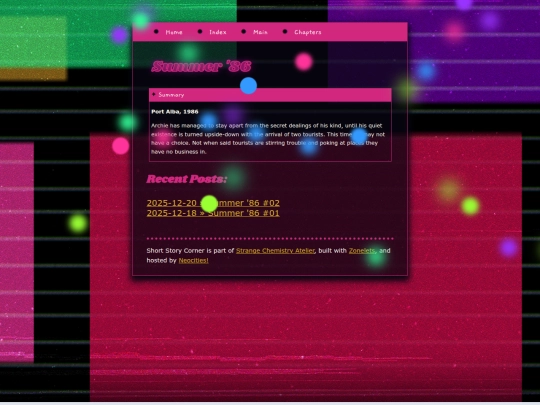Click the 'Short Story Corner is part of' text
540x405 pixels.
coord(190,251)
